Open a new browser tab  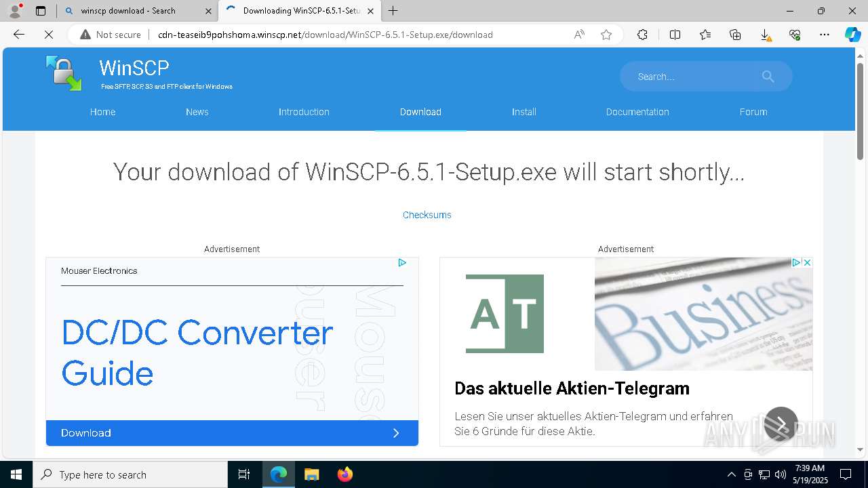(393, 11)
